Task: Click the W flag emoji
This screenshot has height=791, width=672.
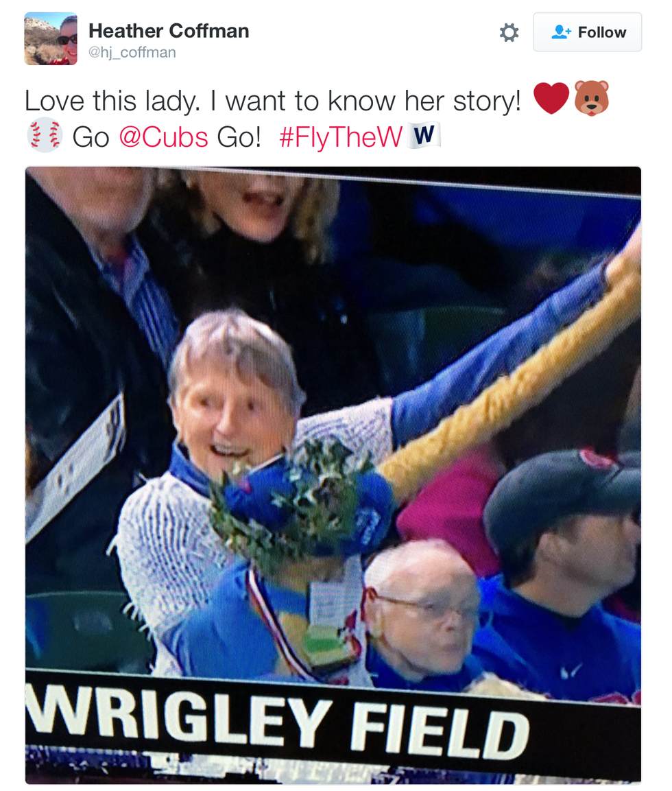Action: coord(424,135)
